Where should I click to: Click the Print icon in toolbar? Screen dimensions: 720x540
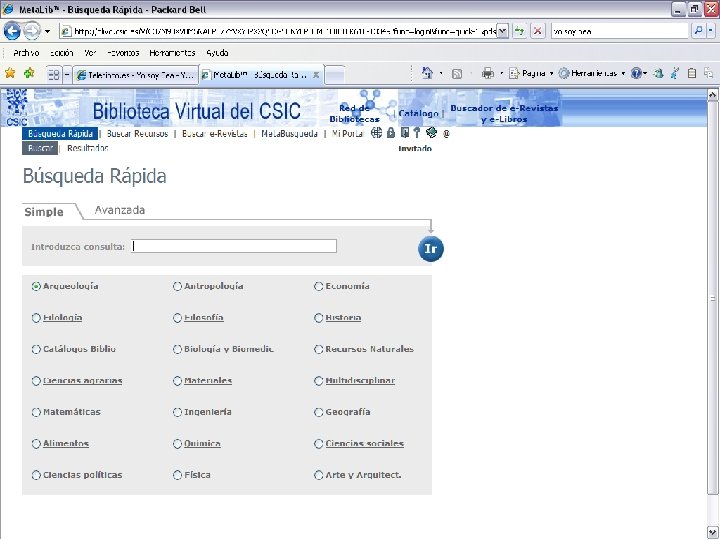point(488,73)
